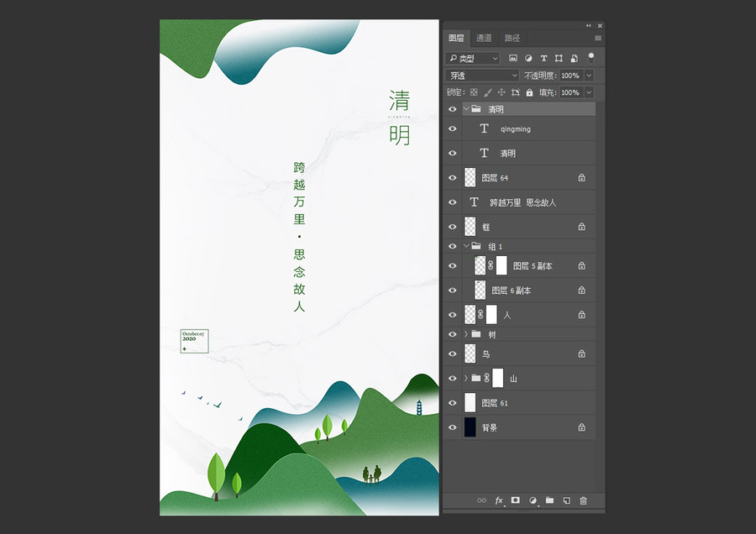Screen dimensions: 756x534
Task: Hide the qingming text layer
Action: (x=452, y=128)
